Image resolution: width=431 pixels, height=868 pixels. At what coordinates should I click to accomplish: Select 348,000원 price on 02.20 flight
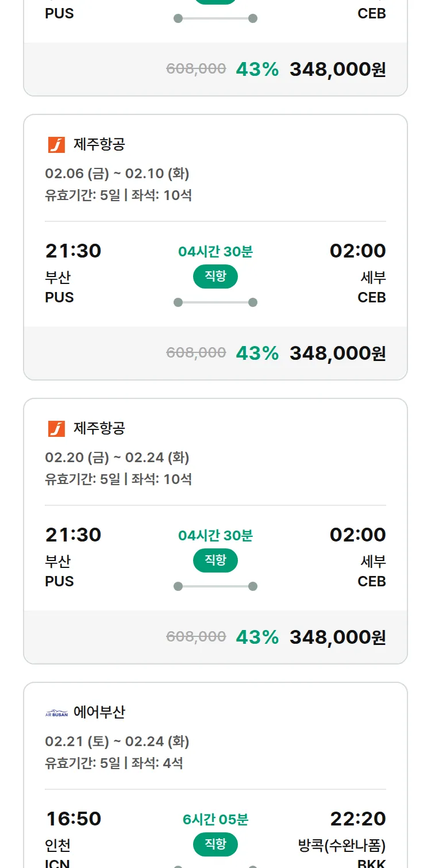[337, 637]
